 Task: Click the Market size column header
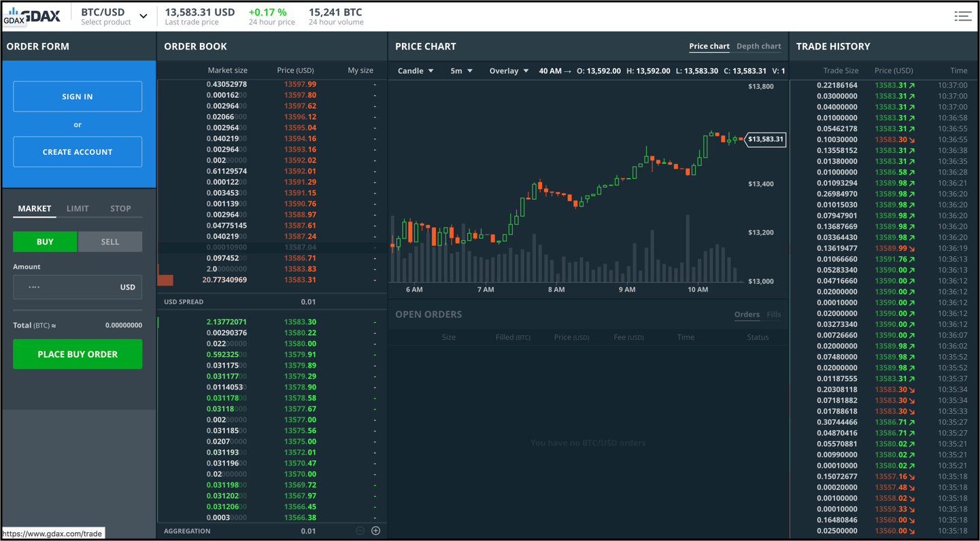click(227, 71)
